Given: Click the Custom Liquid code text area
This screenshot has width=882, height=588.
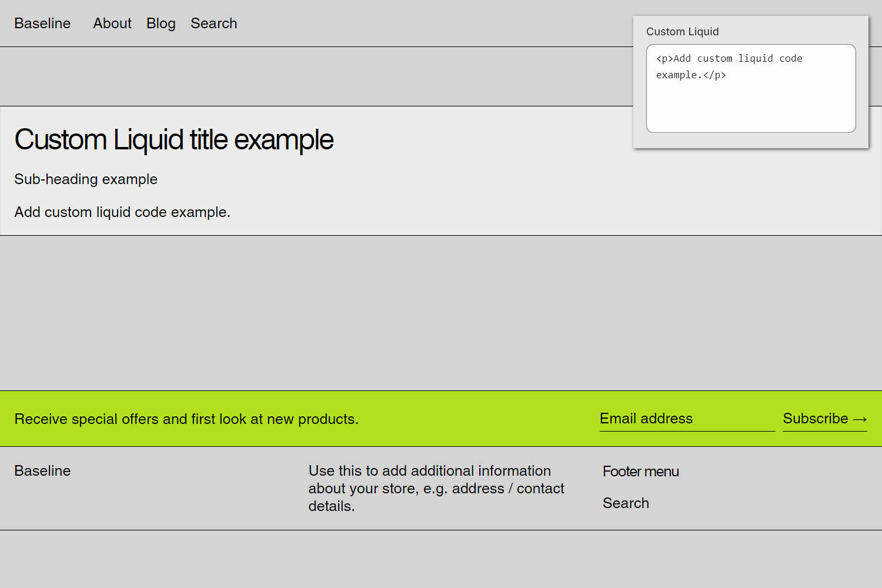Looking at the screenshot, I should (x=750, y=88).
